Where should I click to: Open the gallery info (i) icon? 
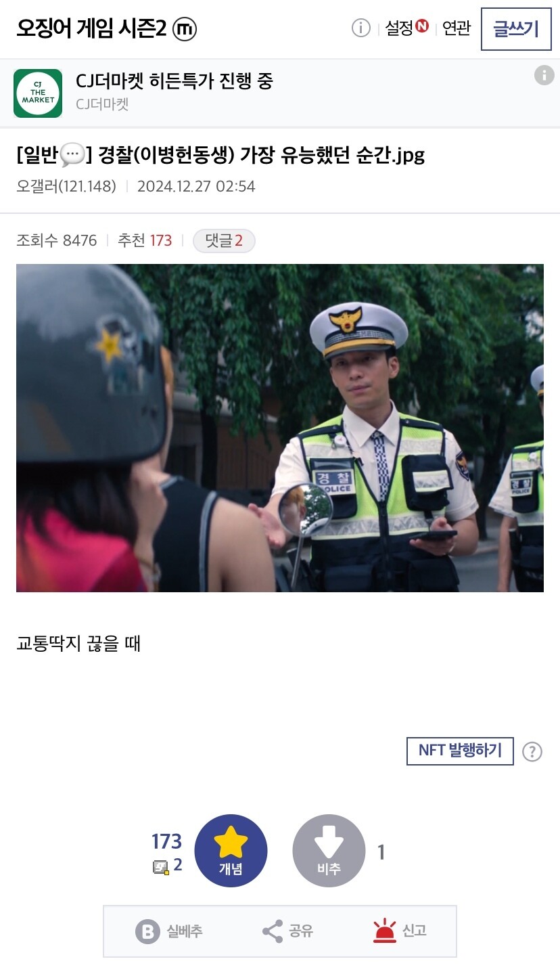[361, 28]
